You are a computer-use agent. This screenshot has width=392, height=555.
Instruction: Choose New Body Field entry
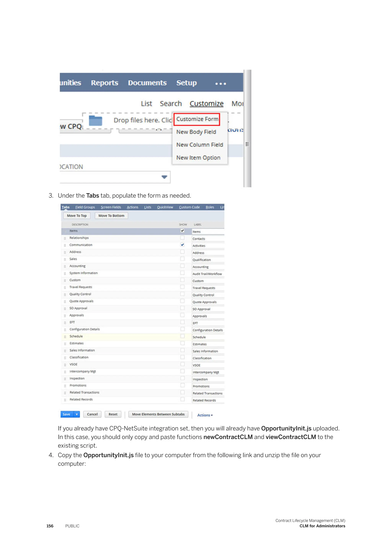point(196,132)
